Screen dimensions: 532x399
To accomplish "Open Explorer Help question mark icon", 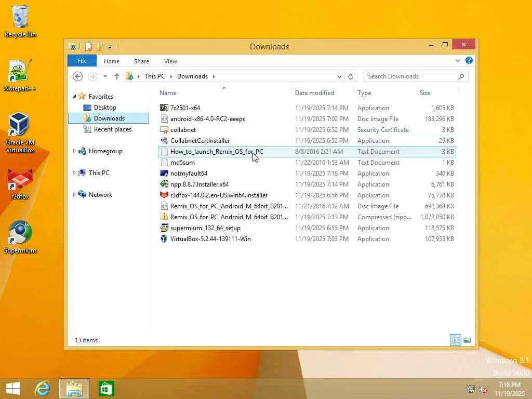I will pos(469,60).
